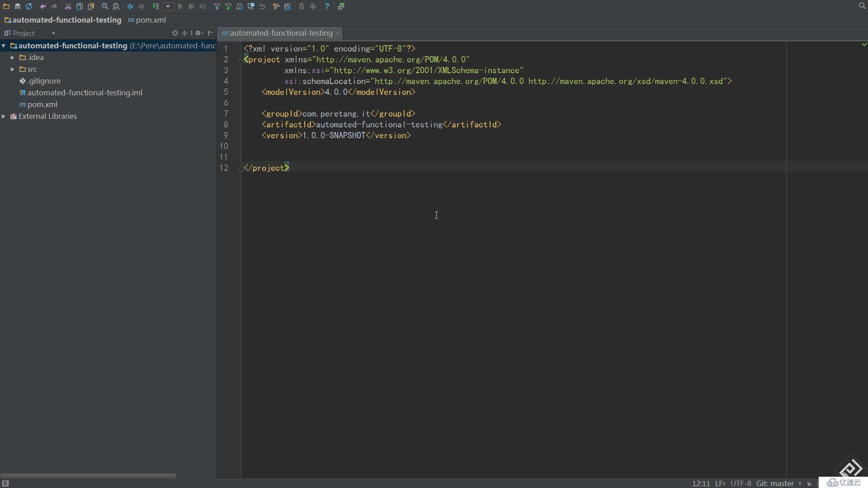Click the automated-functional-testing module tab
This screenshot has height=488, width=868.
click(x=281, y=33)
